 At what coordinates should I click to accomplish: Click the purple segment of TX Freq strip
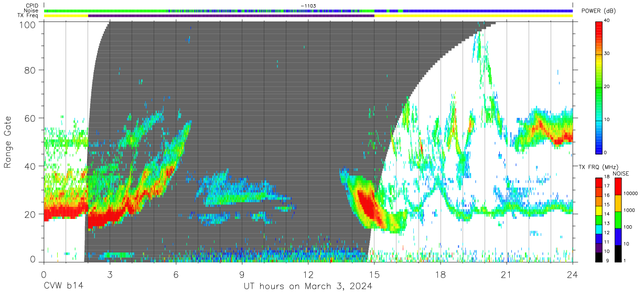[x=231, y=16]
